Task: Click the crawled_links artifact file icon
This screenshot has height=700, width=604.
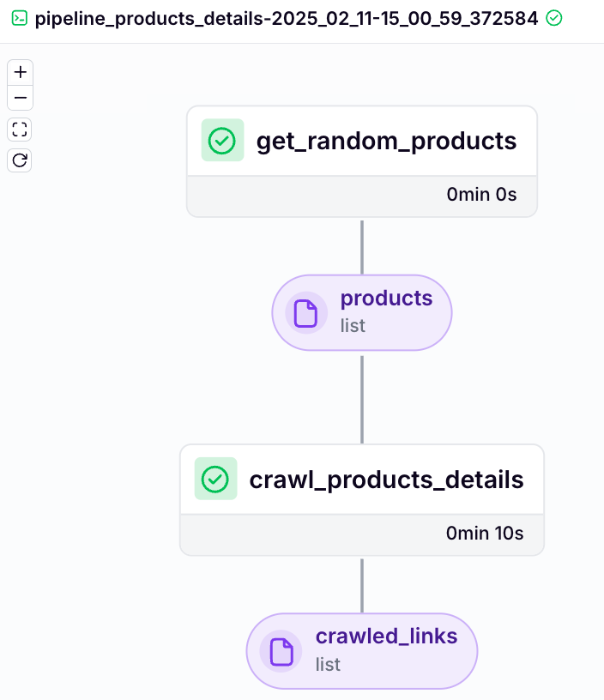Action: pyautogui.click(x=281, y=651)
